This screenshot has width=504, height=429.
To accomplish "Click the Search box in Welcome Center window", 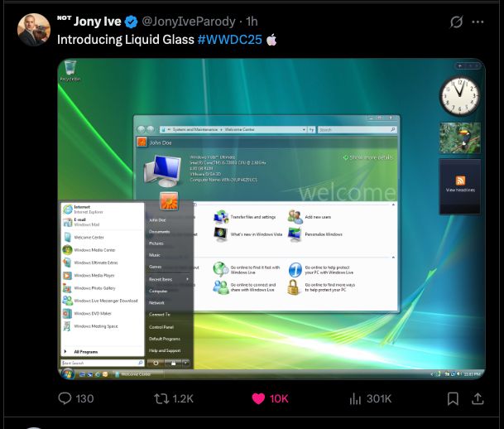I will click(x=357, y=129).
